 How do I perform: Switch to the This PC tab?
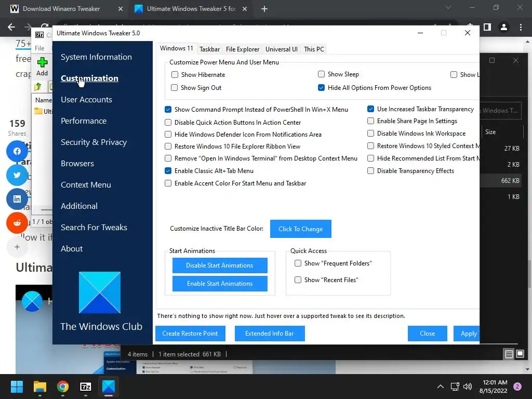pyautogui.click(x=314, y=49)
